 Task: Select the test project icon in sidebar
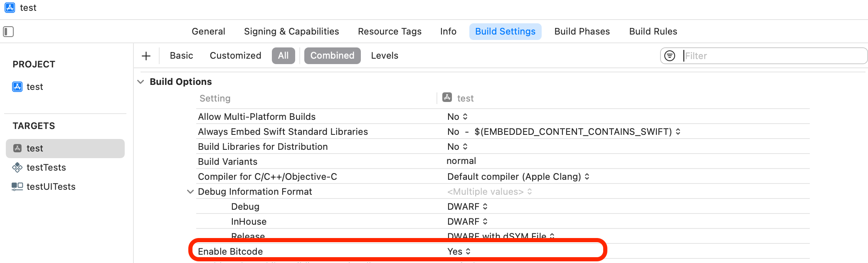17,87
